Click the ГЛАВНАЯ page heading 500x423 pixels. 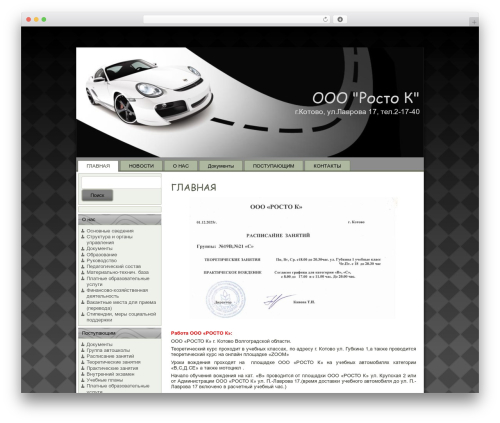pos(194,188)
